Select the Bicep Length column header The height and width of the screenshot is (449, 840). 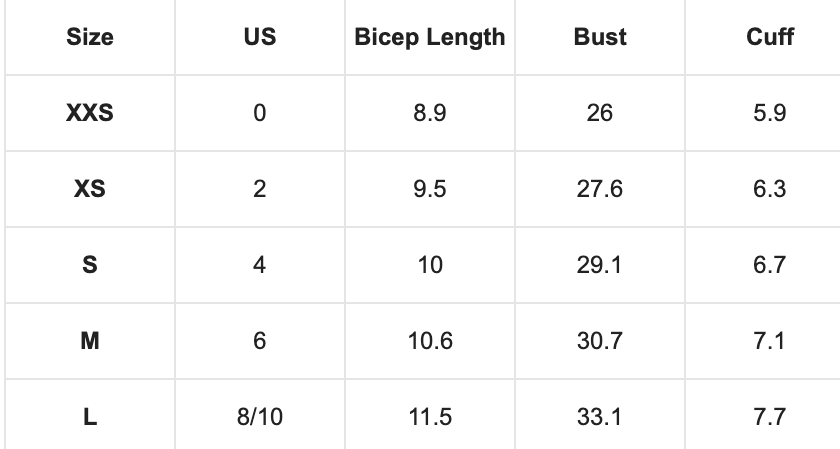click(x=430, y=38)
